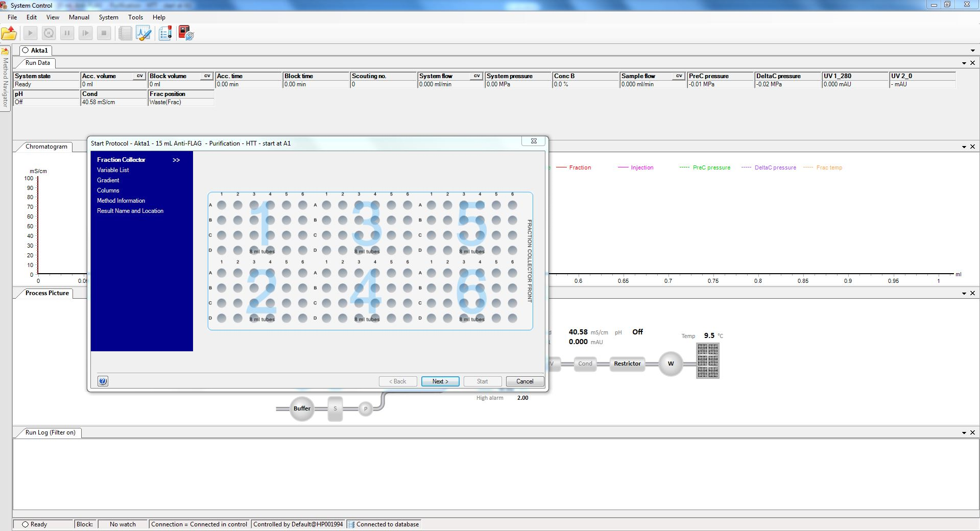Open the Documentation toolbar icon
This screenshot has width=980, height=531.
pos(125,34)
